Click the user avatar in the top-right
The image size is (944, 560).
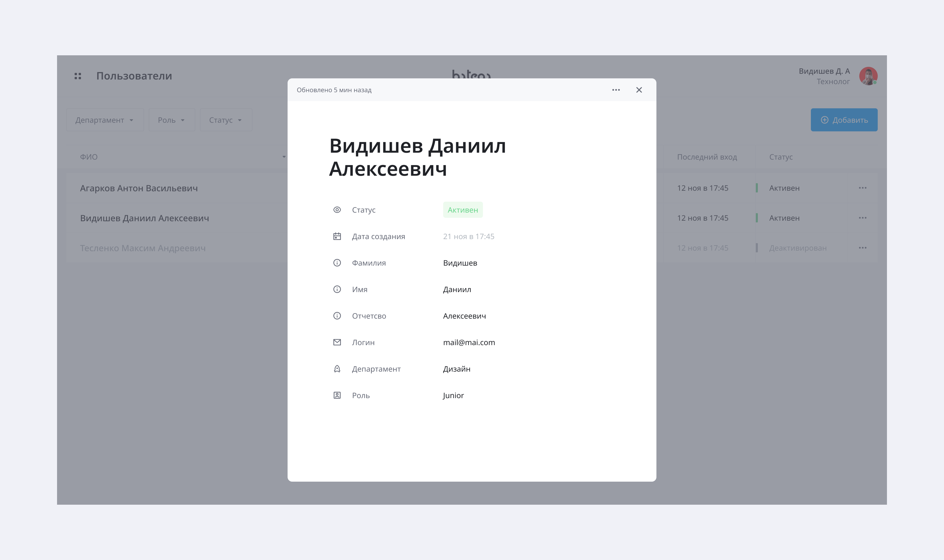[868, 76]
